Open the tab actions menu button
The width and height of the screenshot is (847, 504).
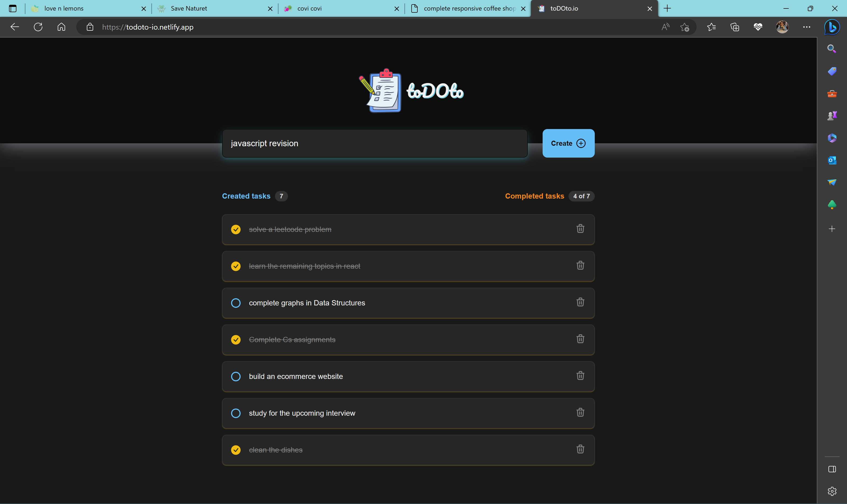tap(13, 8)
